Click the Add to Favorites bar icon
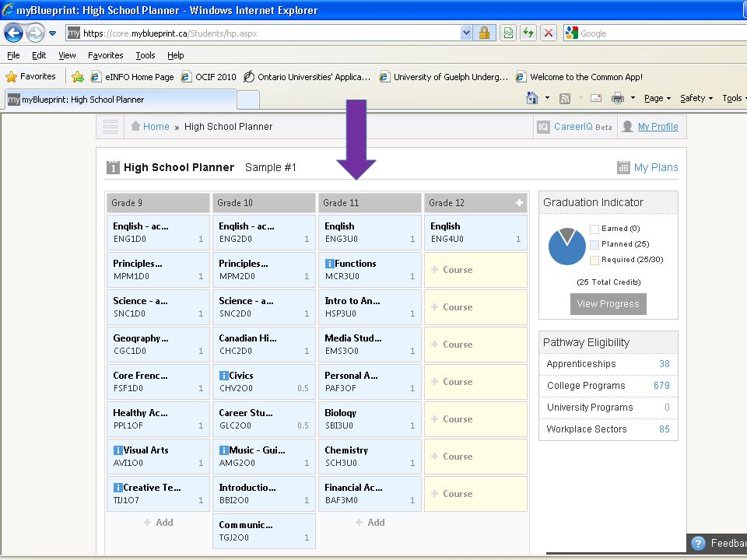Image resolution: width=747 pixels, height=560 pixels. (78, 77)
